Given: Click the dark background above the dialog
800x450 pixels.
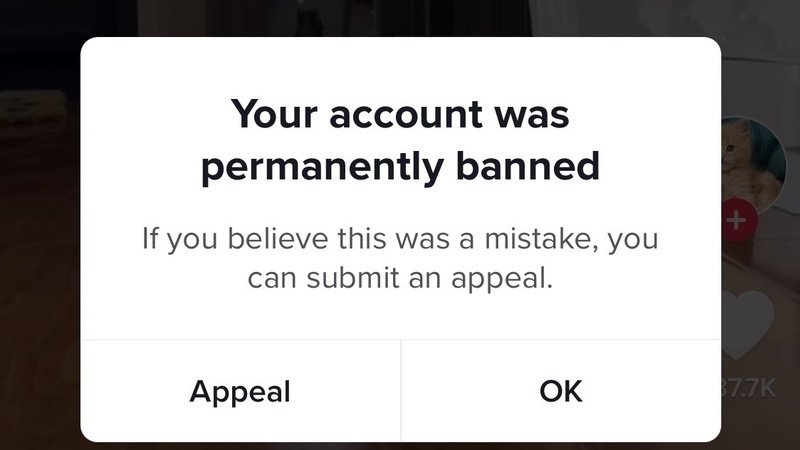Looking at the screenshot, I should point(400,18).
